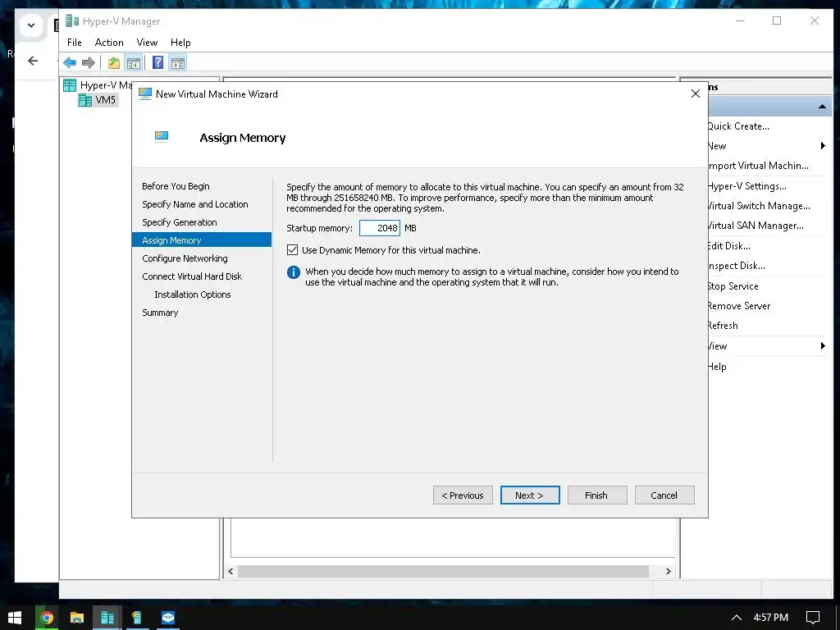Image resolution: width=840 pixels, height=630 pixels.
Task: Click the horizontal scrollbar thumb
Action: click(443, 571)
